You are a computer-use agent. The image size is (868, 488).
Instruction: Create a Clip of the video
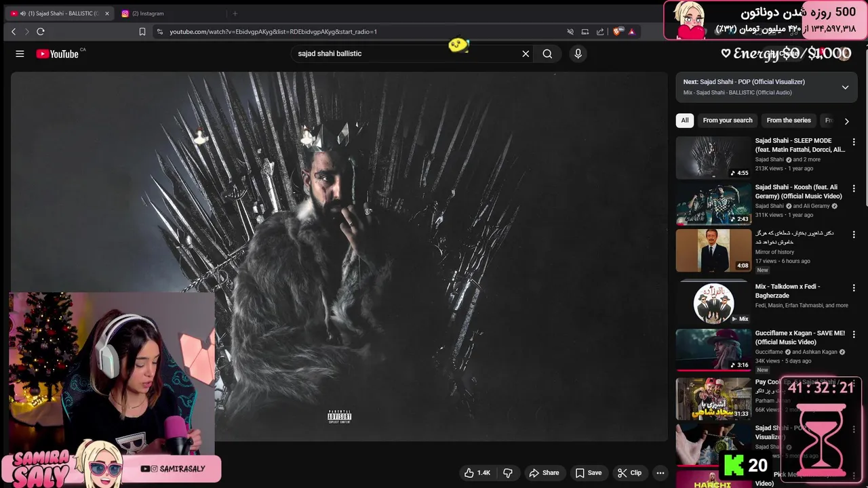click(x=629, y=473)
